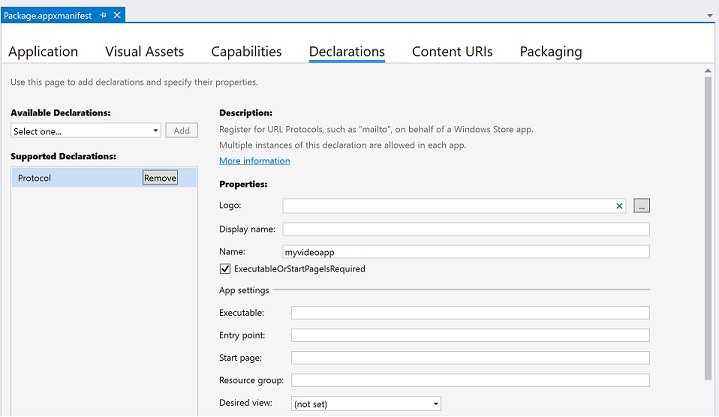Viewport: 719px width, 417px height.
Task: Open the Packaging tab
Action: (x=551, y=52)
